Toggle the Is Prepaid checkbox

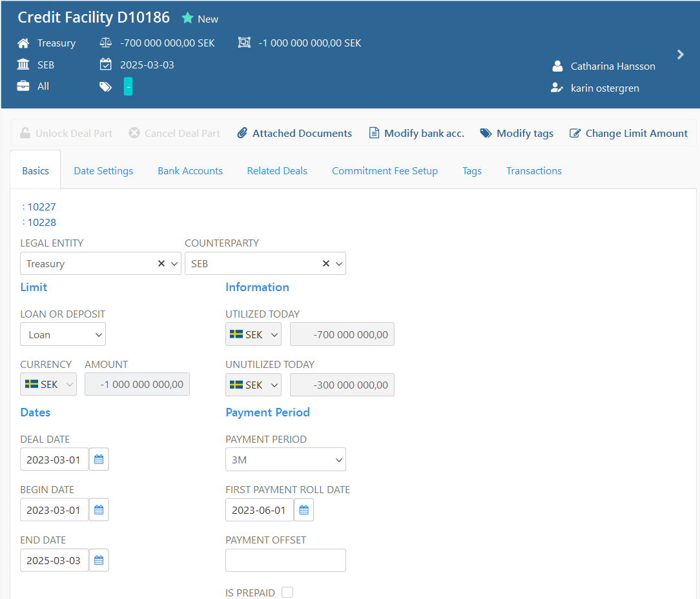coord(287,593)
